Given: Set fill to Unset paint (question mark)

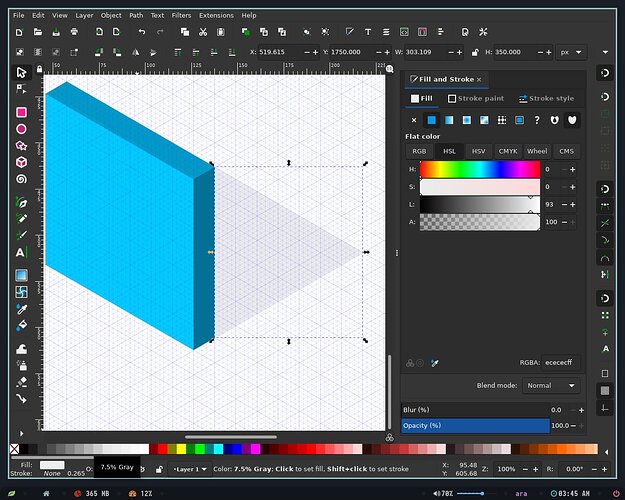Looking at the screenshot, I should [537, 120].
